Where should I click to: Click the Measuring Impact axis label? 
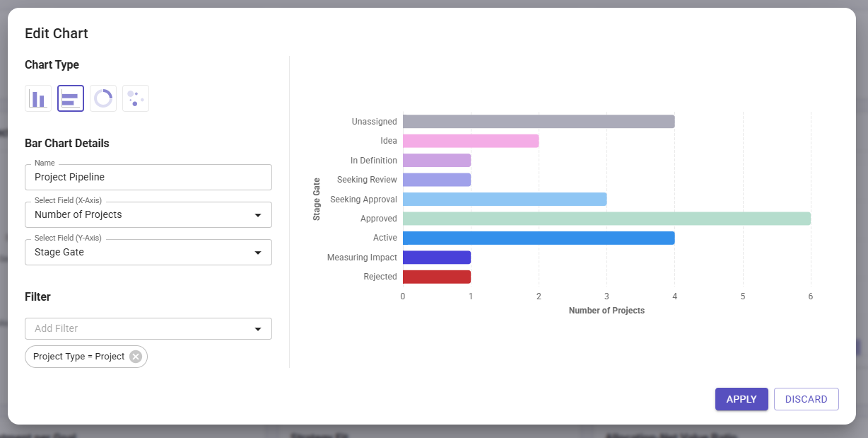[362, 258]
